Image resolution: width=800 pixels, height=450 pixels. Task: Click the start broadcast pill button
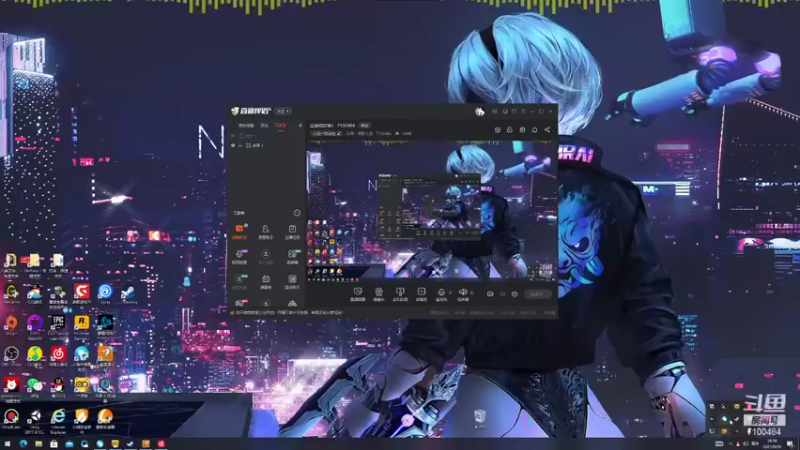[538, 294]
